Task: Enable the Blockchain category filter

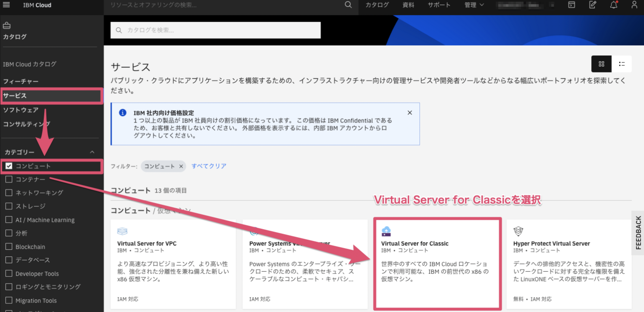Action: (9, 247)
